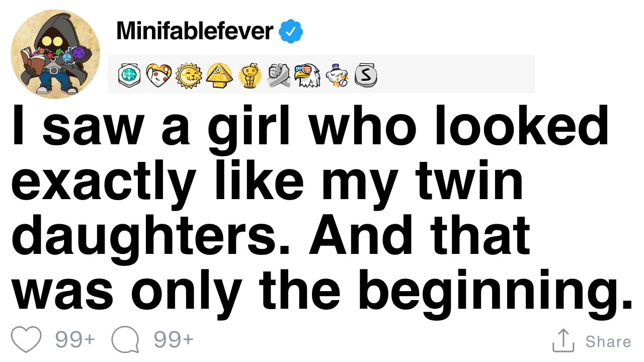Select the silver clasped hands award
644x362 pixels.
278,75
